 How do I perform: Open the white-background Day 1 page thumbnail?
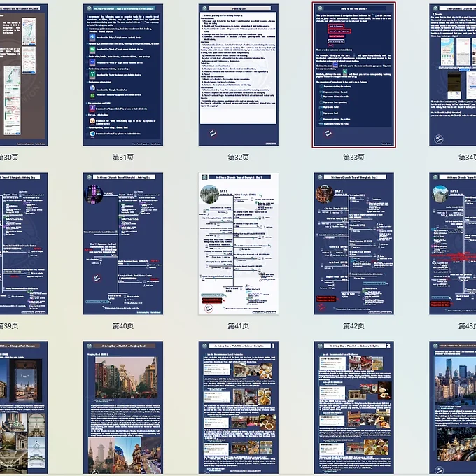click(x=238, y=243)
